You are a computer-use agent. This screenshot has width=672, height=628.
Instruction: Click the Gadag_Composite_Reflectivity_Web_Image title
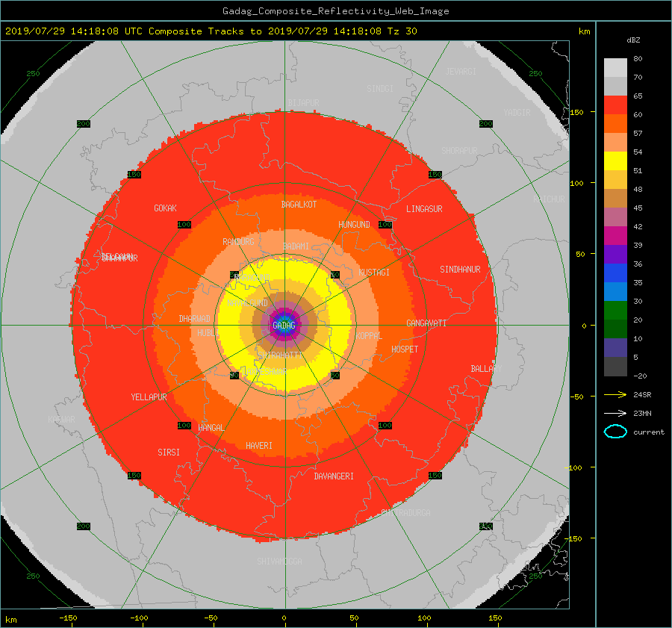pyautogui.click(x=335, y=11)
